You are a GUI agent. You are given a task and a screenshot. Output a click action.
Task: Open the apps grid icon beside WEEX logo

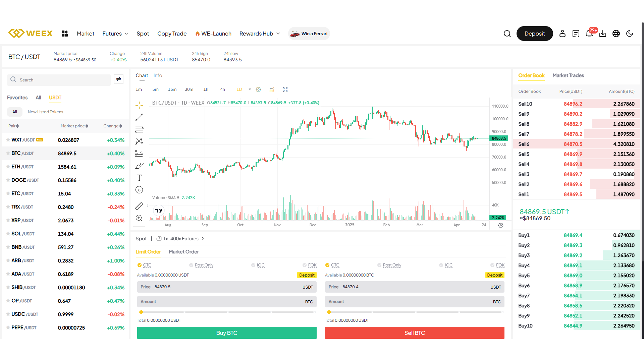pos(65,34)
